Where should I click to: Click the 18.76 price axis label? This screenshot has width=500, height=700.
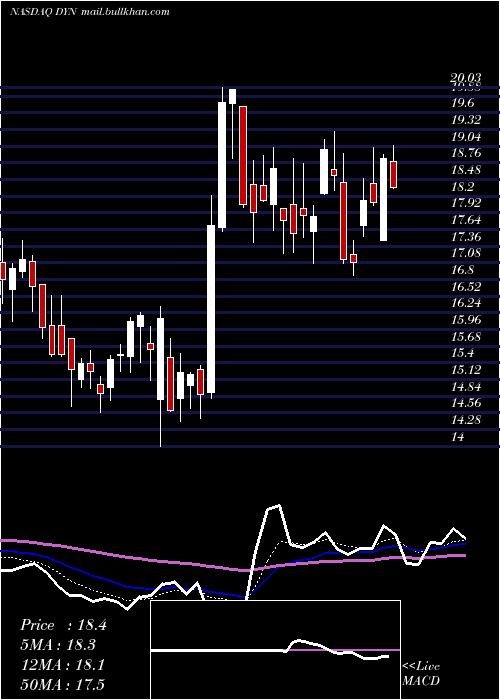[466, 153]
